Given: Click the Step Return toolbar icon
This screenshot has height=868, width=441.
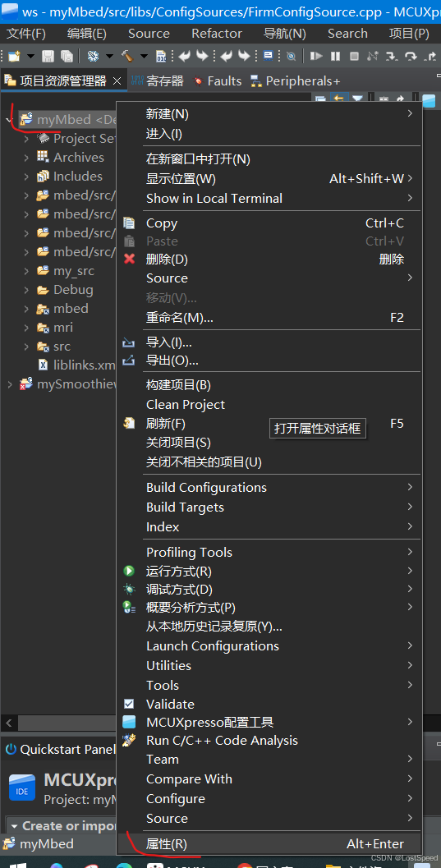Looking at the screenshot, I should point(430,56).
